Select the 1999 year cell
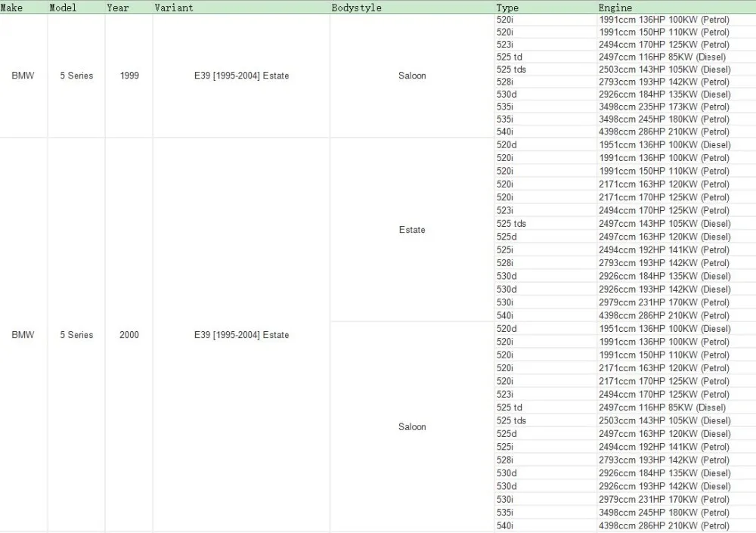This screenshot has width=756, height=533. (129, 76)
